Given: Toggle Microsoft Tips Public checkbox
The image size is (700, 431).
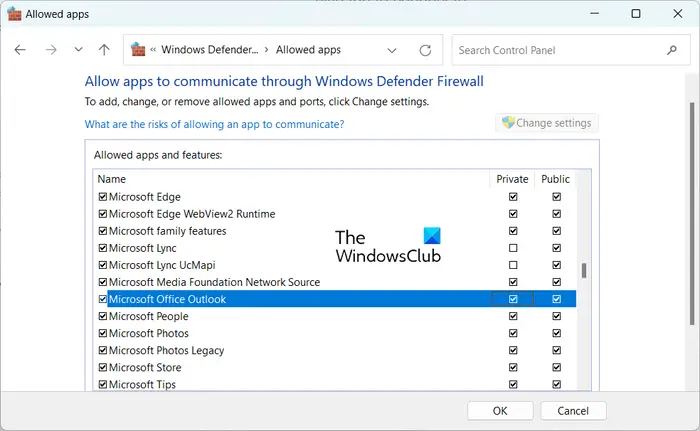Looking at the screenshot, I should 556,384.
